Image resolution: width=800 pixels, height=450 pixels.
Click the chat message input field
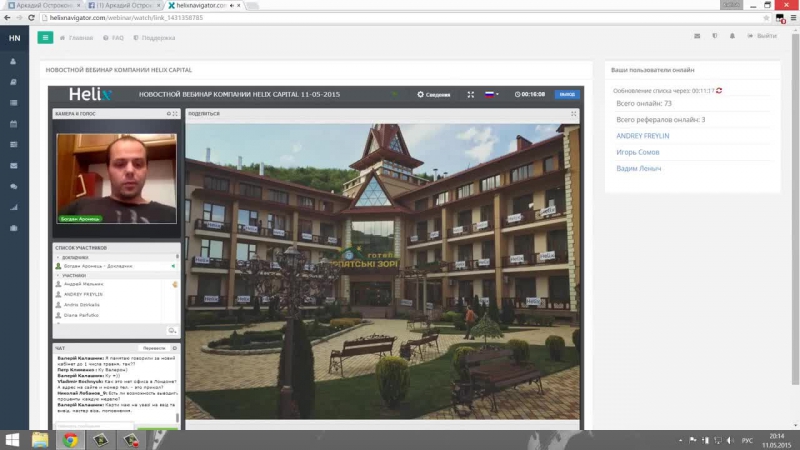point(95,426)
